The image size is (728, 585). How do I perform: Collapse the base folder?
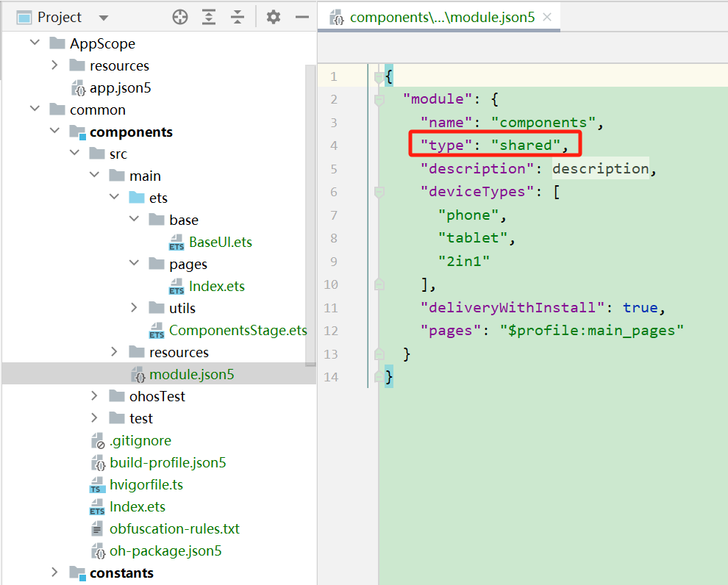(134, 219)
